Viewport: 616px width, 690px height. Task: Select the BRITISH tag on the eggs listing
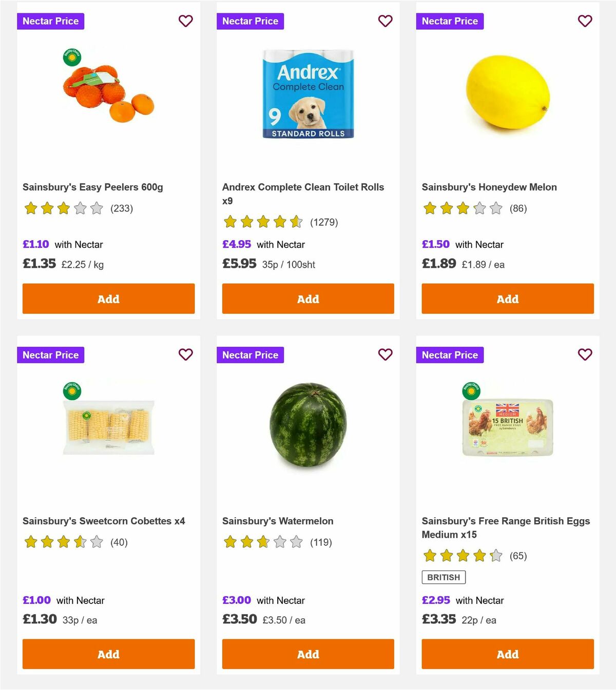444,577
